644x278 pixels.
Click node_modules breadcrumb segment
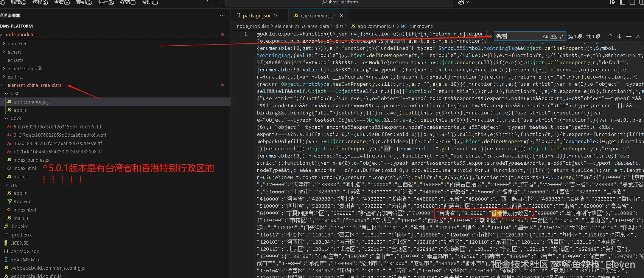tap(253, 26)
